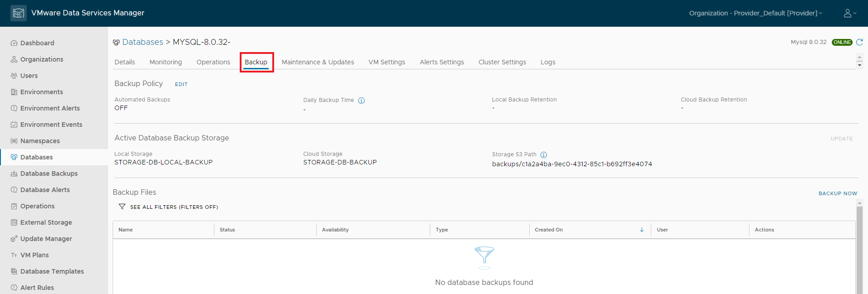Go to Database Backups in sidebar
Viewport: 868px width, 294px height.
[x=49, y=174]
